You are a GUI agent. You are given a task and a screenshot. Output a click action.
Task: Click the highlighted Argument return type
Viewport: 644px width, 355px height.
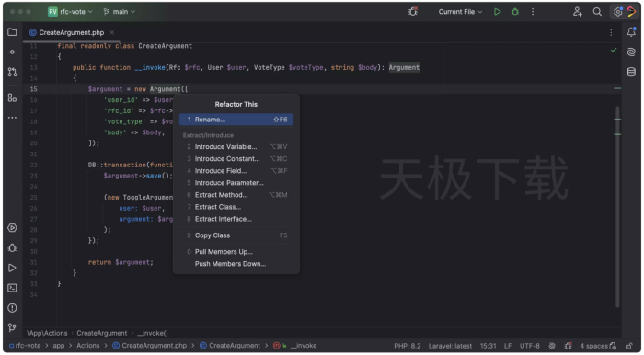point(404,67)
